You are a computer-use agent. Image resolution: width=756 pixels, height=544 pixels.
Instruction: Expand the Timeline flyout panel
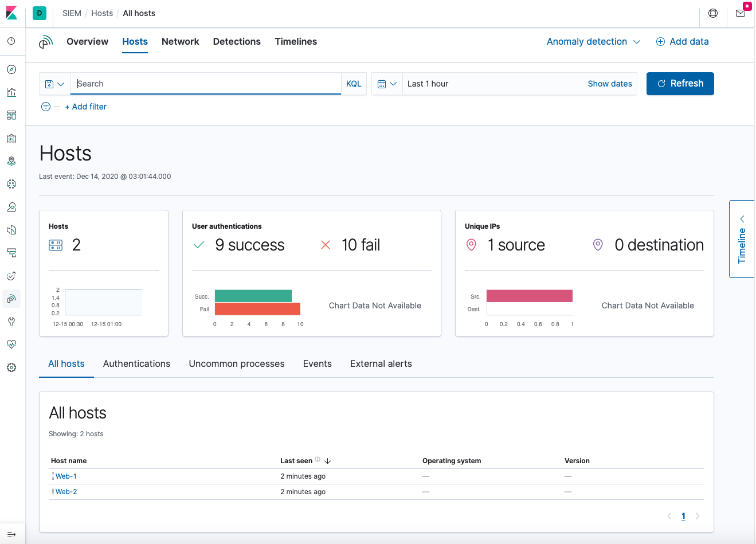(x=742, y=239)
